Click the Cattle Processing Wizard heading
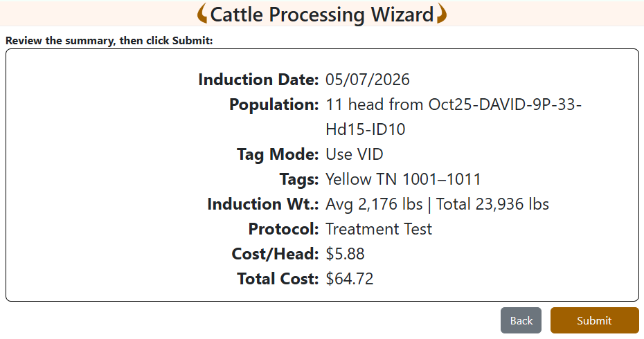Viewport: 644px width, 339px height. pos(322,15)
